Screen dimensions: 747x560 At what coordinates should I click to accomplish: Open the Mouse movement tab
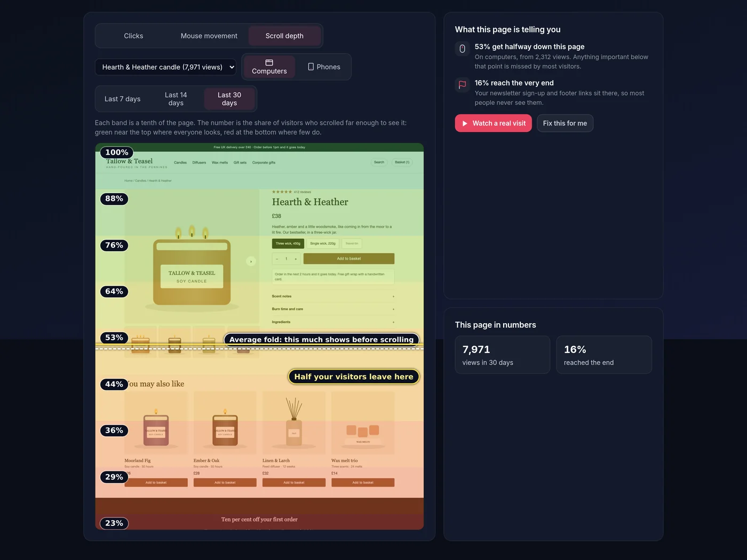point(209,36)
